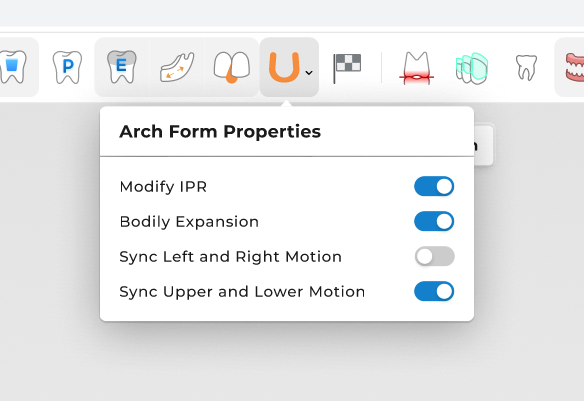Select the orange arch form U tool

click(x=284, y=67)
